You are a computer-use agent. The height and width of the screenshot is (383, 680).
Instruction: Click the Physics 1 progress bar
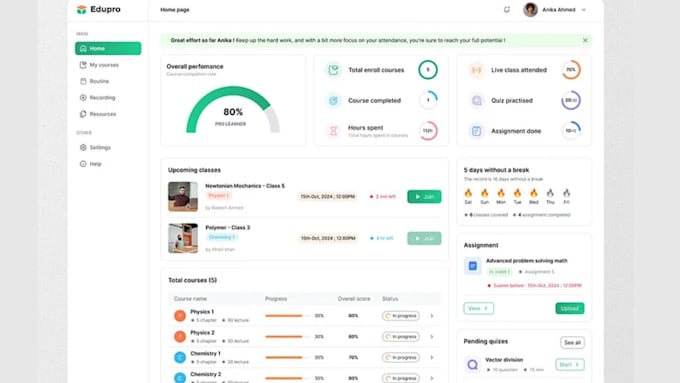click(x=287, y=316)
